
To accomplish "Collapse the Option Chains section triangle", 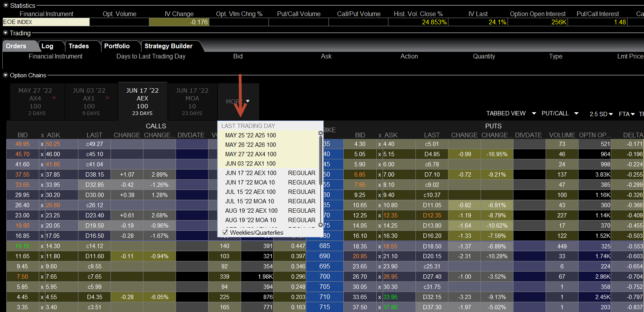I will pyautogui.click(x=5, y=75).
